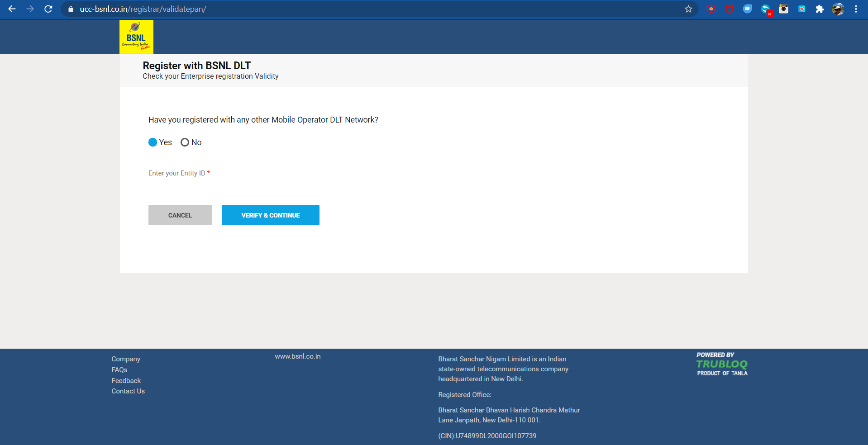View site security lock information
Screen dimensions: 868x445
click(71, 9)
